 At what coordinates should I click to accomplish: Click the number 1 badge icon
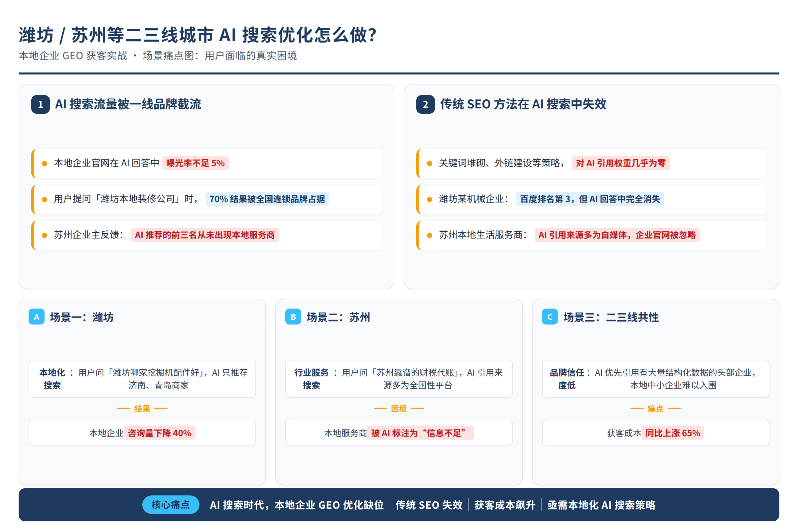tap(40, 104)
